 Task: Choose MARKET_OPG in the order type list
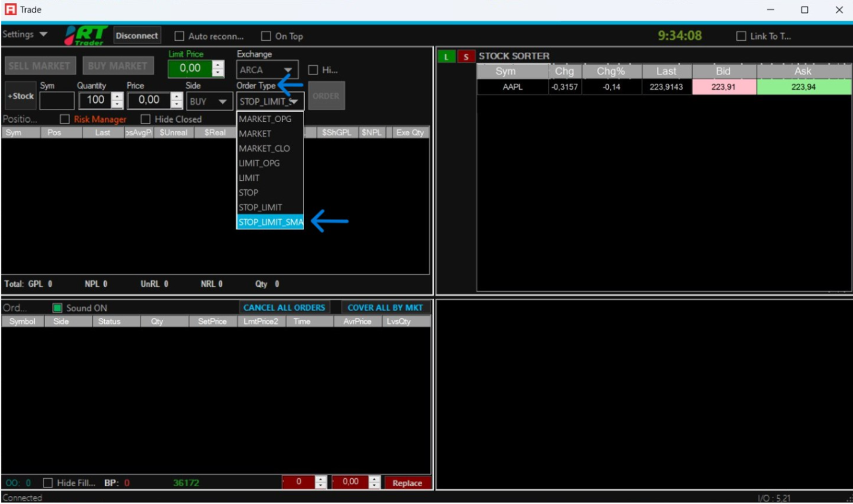265,119
